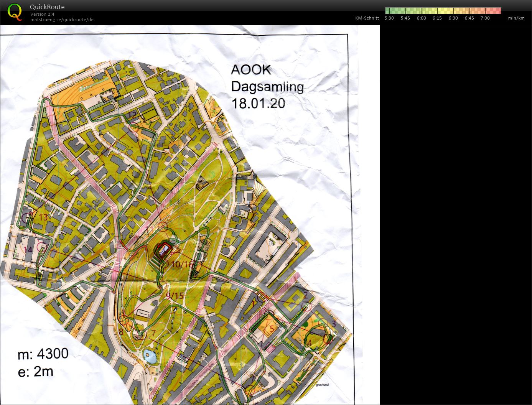Click the 6:00 pace value
532x405 pixels.
tap(422, 18)
